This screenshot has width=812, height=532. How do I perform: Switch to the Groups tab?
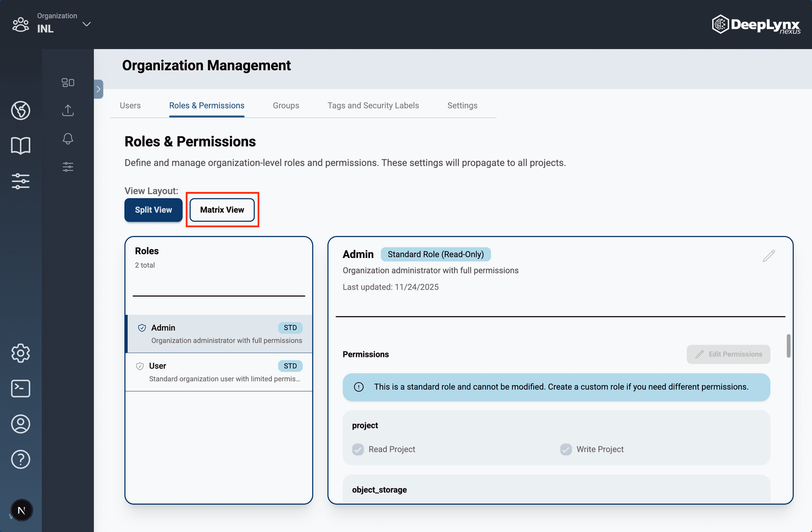[x=286, y=105]
